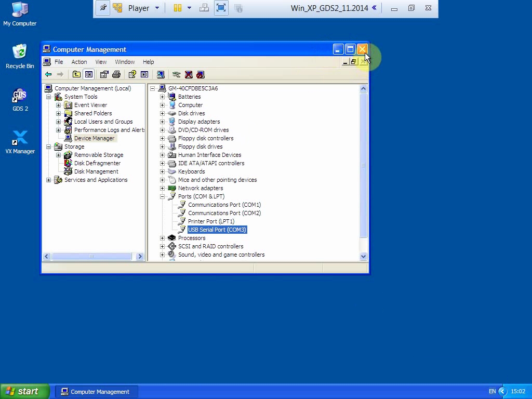Select USB Serial Port (COM3)

(217, 230)
